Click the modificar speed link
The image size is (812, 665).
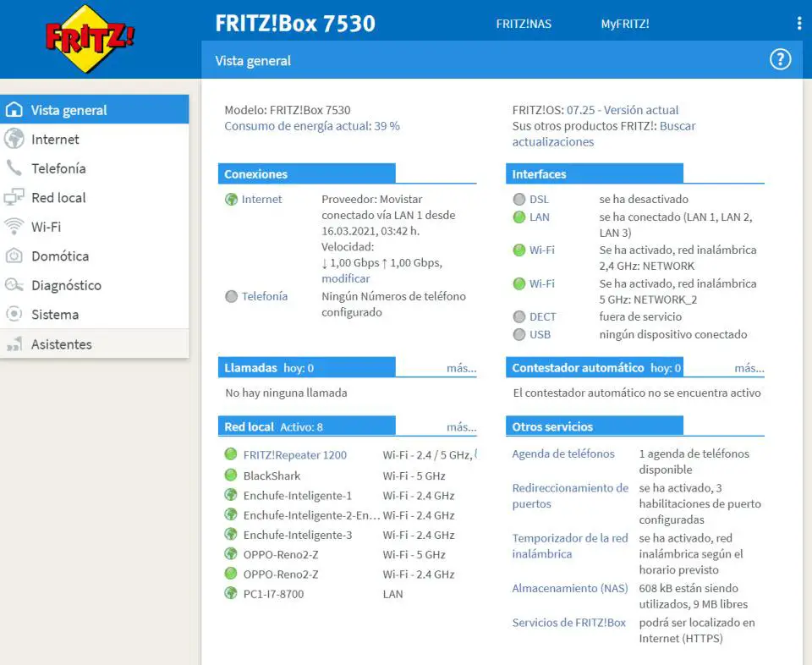point(345,278)
